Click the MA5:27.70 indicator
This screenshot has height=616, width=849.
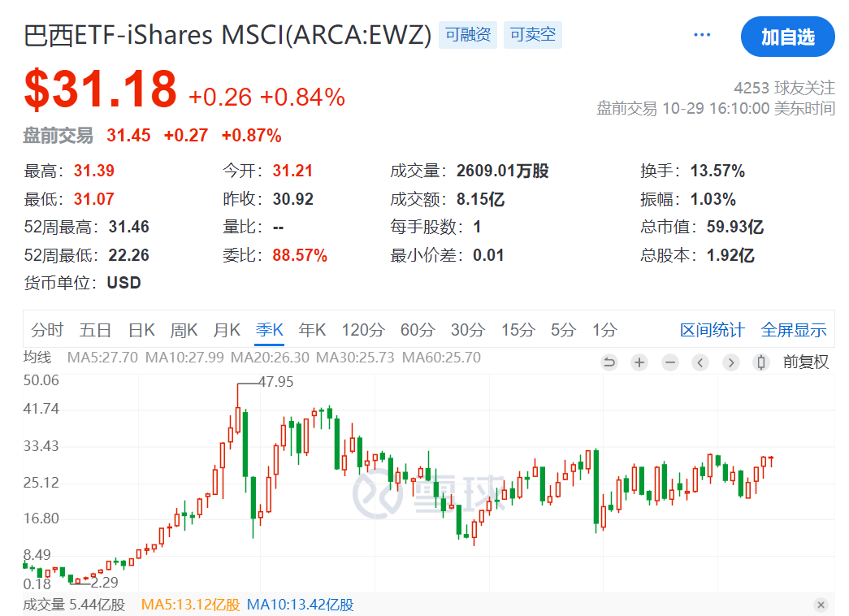click(x=102, y=358)
